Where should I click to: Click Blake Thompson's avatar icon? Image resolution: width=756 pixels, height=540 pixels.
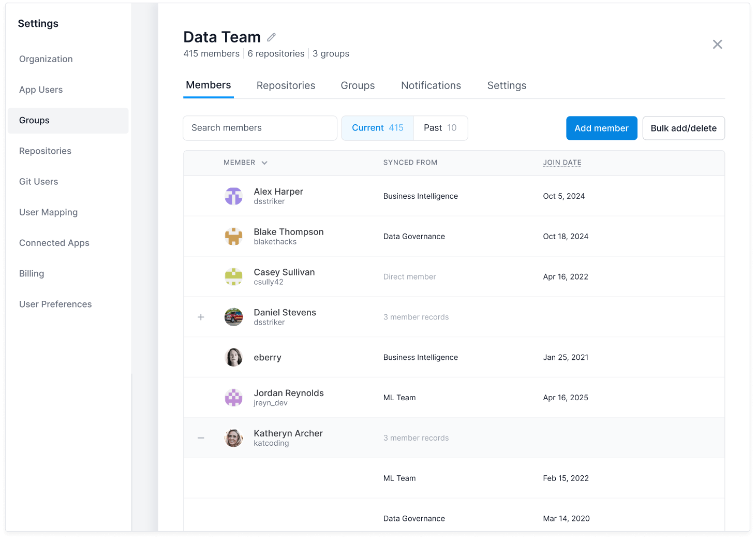coord(233,236)
